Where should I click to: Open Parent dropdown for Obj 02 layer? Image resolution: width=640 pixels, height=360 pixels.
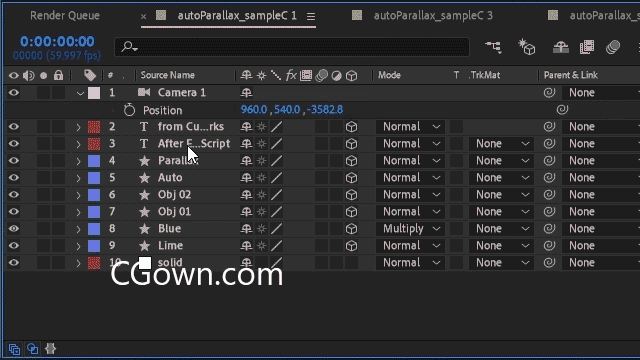pos(601,195)
